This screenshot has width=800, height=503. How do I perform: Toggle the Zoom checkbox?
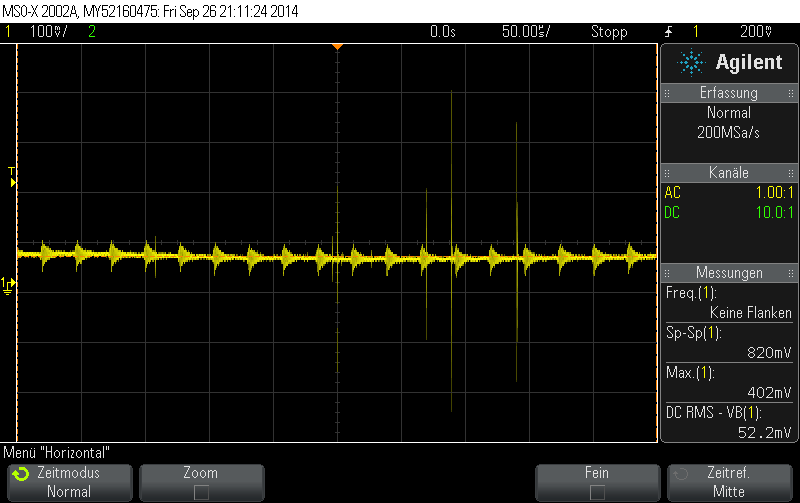(202, 492)
